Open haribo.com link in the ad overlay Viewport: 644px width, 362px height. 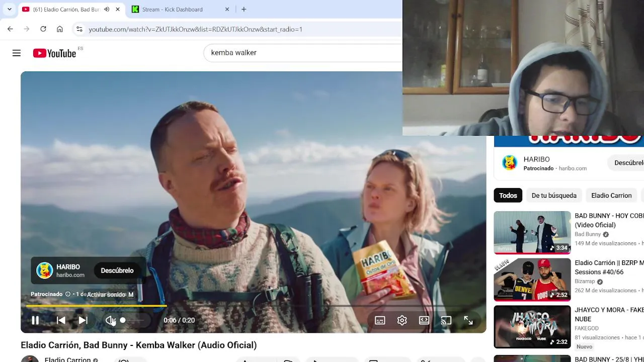click(70, 275)
